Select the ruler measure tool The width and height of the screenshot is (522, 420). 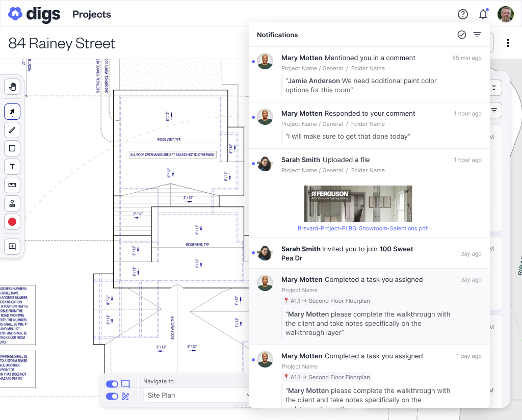coord(12,185)
